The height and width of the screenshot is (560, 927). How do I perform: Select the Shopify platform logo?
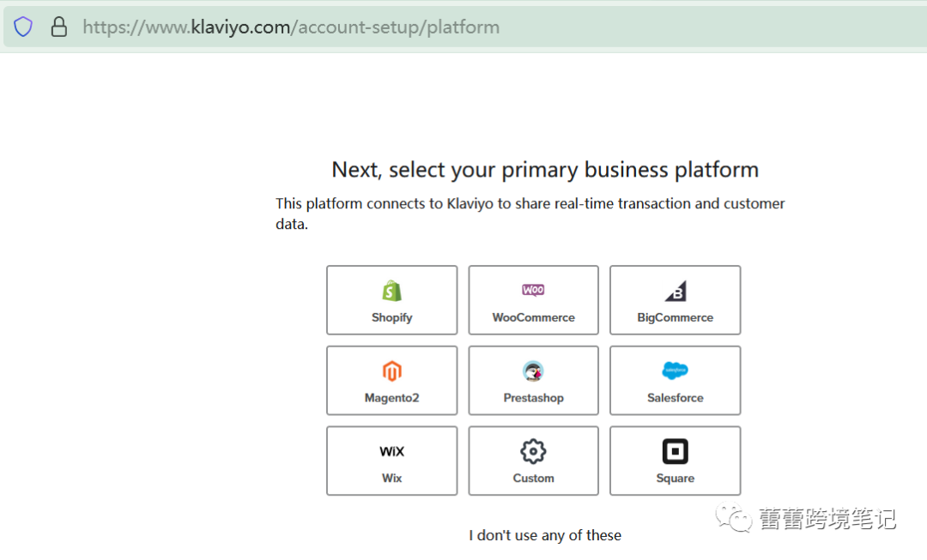tap(391, 292)
